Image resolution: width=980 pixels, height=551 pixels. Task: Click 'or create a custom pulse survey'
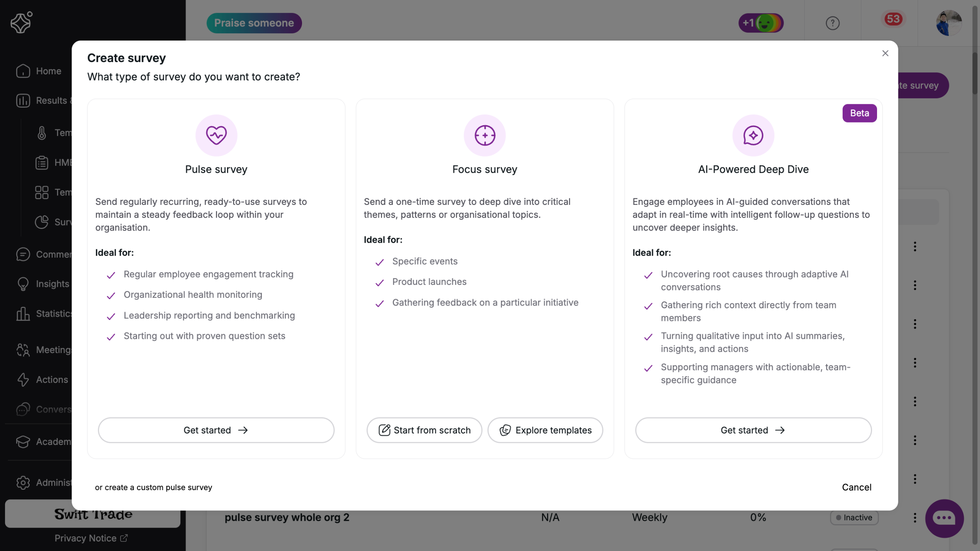coord(154,487)
